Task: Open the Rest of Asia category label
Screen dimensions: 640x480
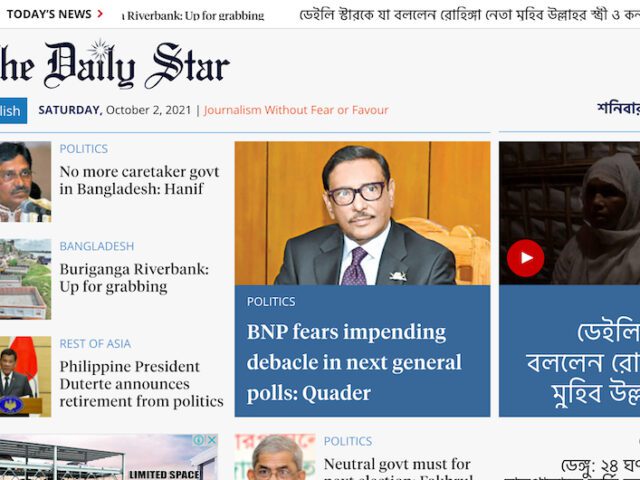Action: pos(95,344)
